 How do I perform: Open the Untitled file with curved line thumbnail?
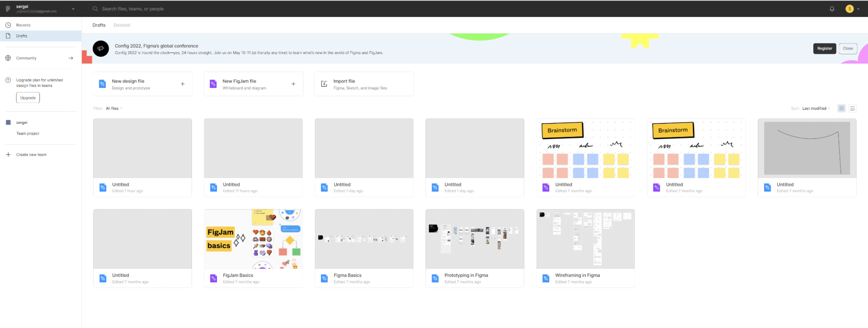coord(807,148)
